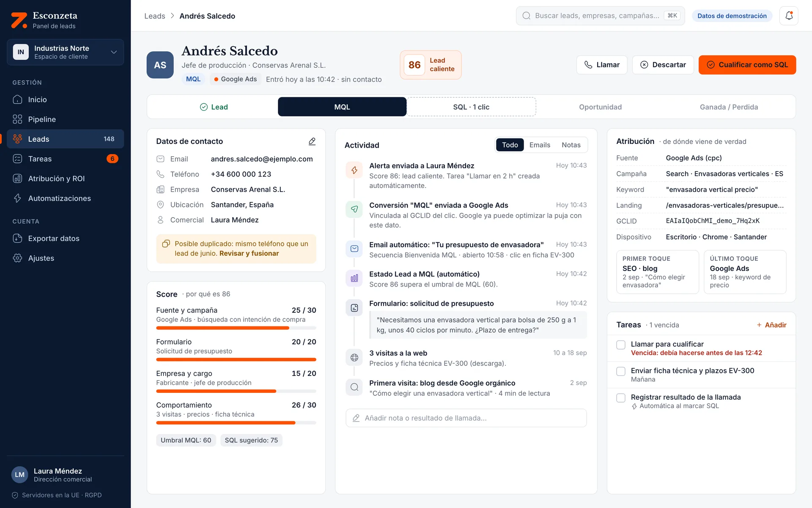This screenshot has width=812, height=508.
Task: Select the Oportunidad pipeline stage
Action: (600, 107)
